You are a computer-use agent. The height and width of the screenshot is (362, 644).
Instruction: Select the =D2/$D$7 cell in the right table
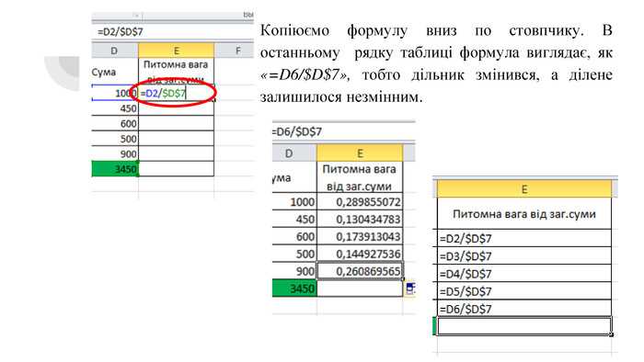point(524,238)
